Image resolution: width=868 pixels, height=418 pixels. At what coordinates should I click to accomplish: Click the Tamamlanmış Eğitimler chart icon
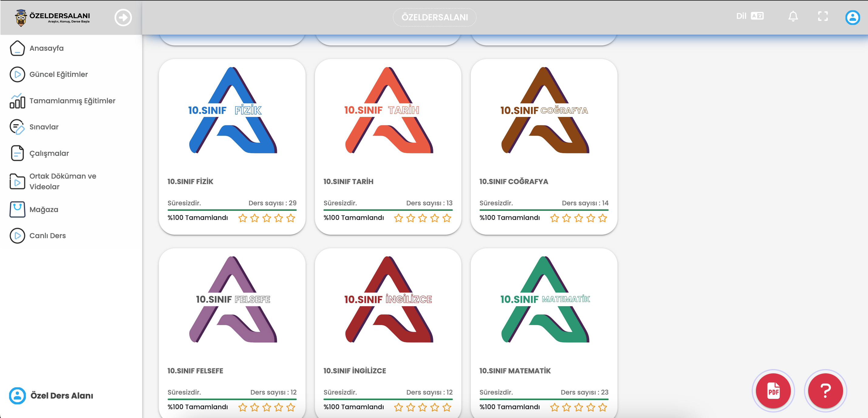click(x=17, y=101)
